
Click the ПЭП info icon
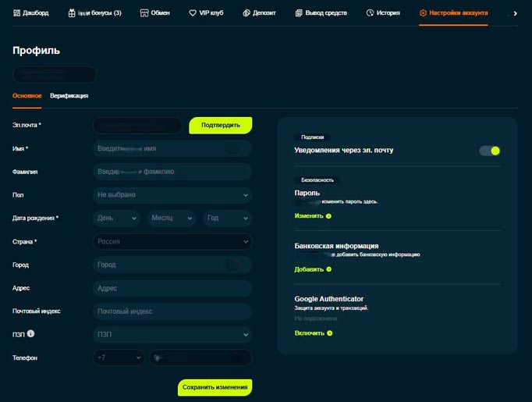[x=30, y=334]
